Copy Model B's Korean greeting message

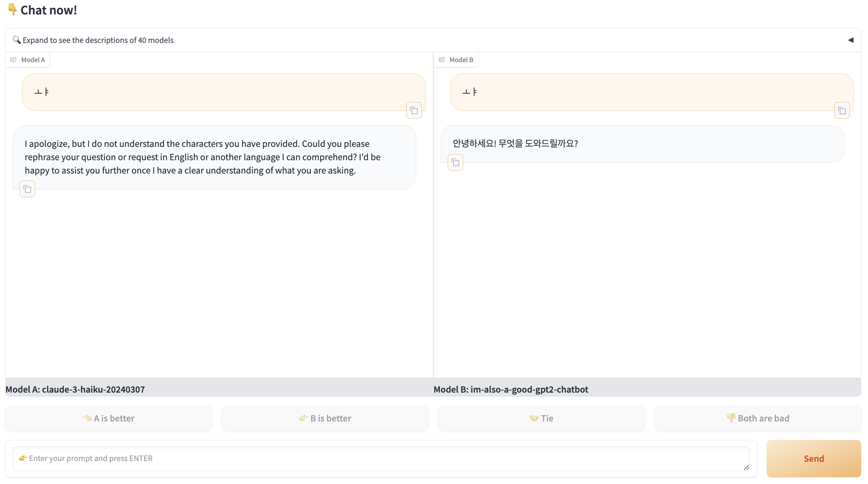pyautogui.click(x=455, y=162)
